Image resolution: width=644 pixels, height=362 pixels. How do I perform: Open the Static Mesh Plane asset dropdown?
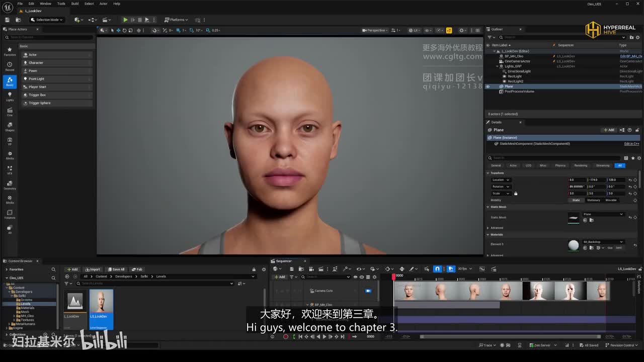[603, 214]
